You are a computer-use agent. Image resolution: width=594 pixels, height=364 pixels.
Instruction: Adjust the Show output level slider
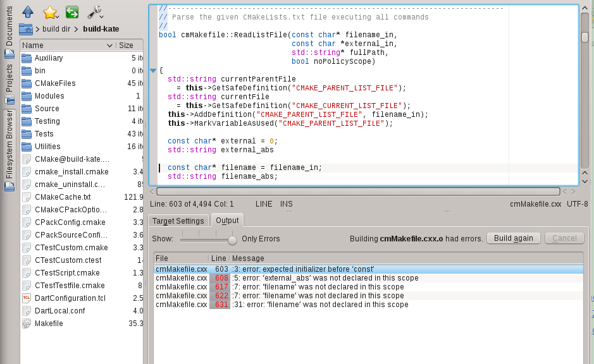[232, 240]
